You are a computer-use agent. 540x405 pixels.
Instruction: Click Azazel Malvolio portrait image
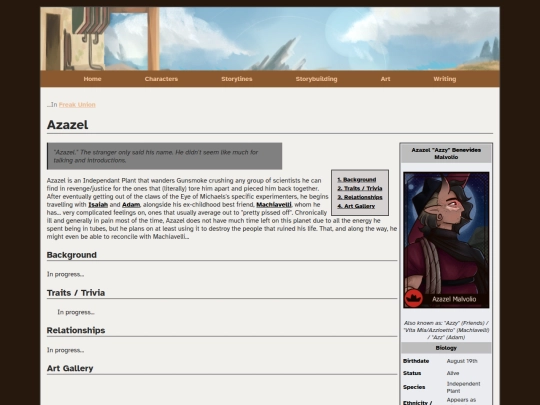tap(446, 240)
